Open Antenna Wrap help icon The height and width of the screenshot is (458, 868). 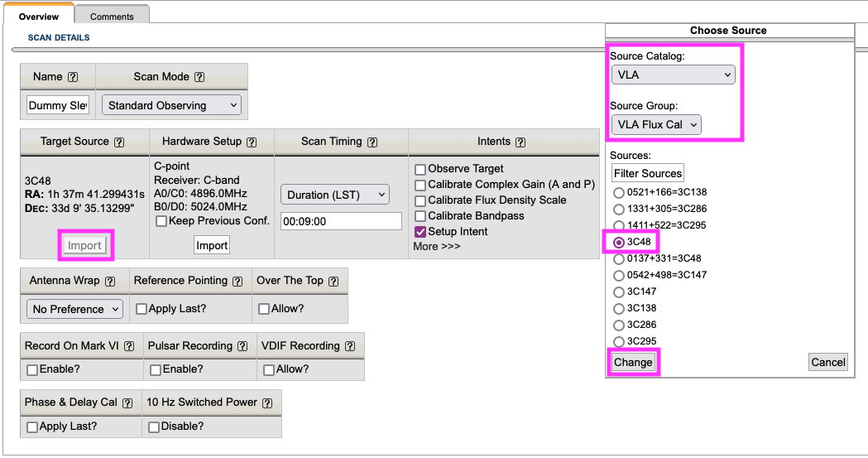point(110,281)
